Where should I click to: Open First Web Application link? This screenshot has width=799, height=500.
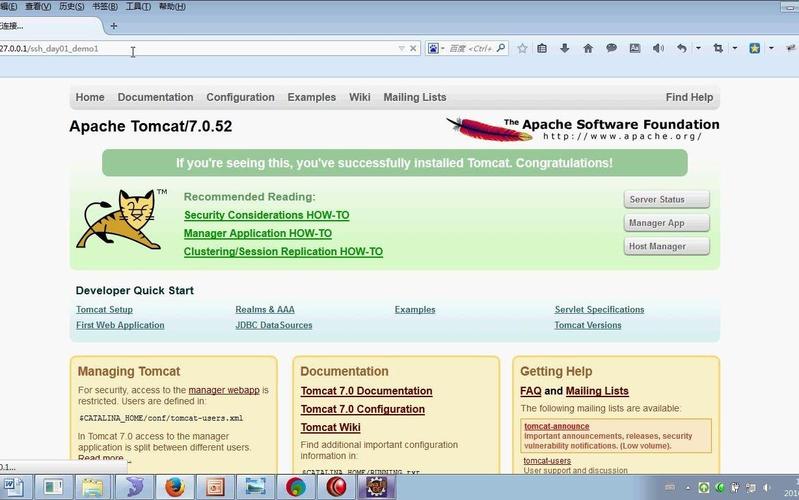click(x=120, y=325)
